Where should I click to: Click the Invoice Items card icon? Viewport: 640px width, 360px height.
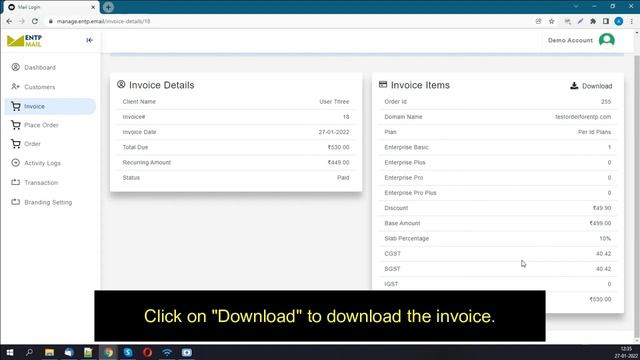click(x=382, y=84)
